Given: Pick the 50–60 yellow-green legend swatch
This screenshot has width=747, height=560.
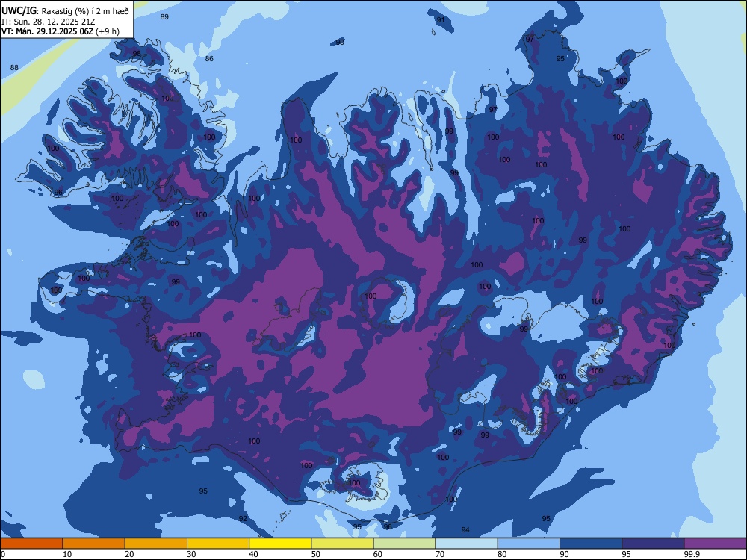Looking at the screenshot, I should [x=342, y=544].
